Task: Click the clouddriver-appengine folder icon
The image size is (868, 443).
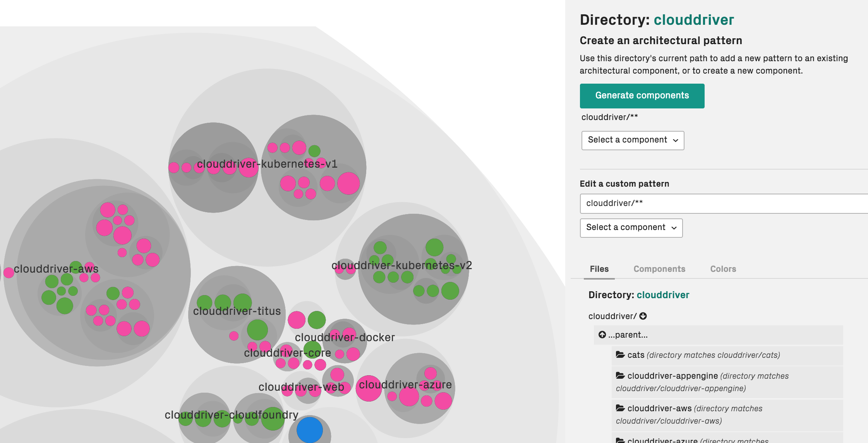Action: [x=621, y=376]
